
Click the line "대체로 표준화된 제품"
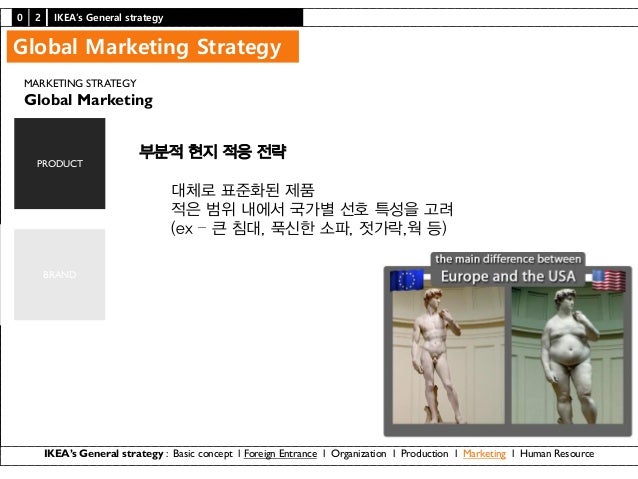coord(243,190)
